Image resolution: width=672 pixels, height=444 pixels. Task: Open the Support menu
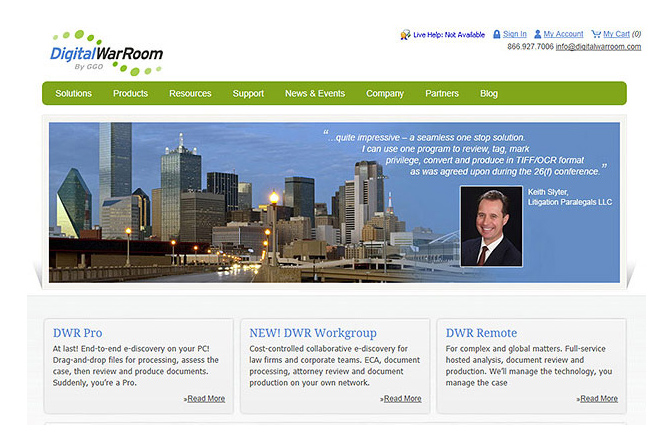(x=248, y=93)
